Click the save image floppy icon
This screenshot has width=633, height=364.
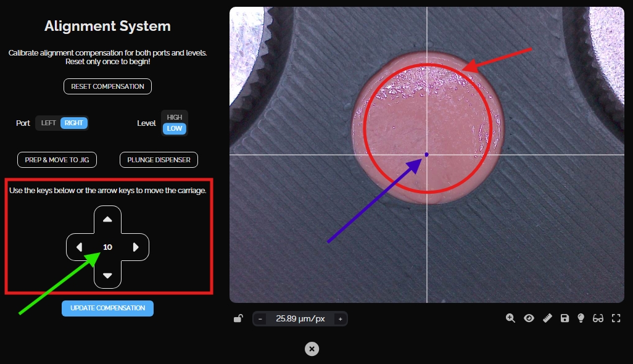pos(564,318)
